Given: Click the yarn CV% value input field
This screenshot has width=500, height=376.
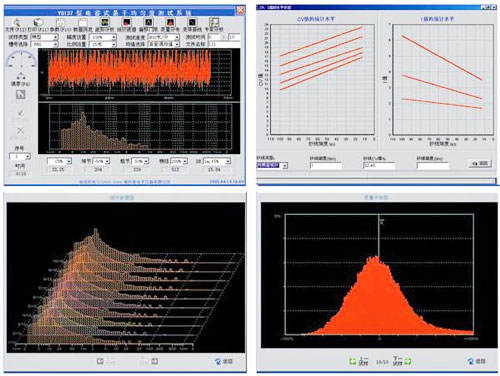Looking at the screenshot, I should click(379, 165).
